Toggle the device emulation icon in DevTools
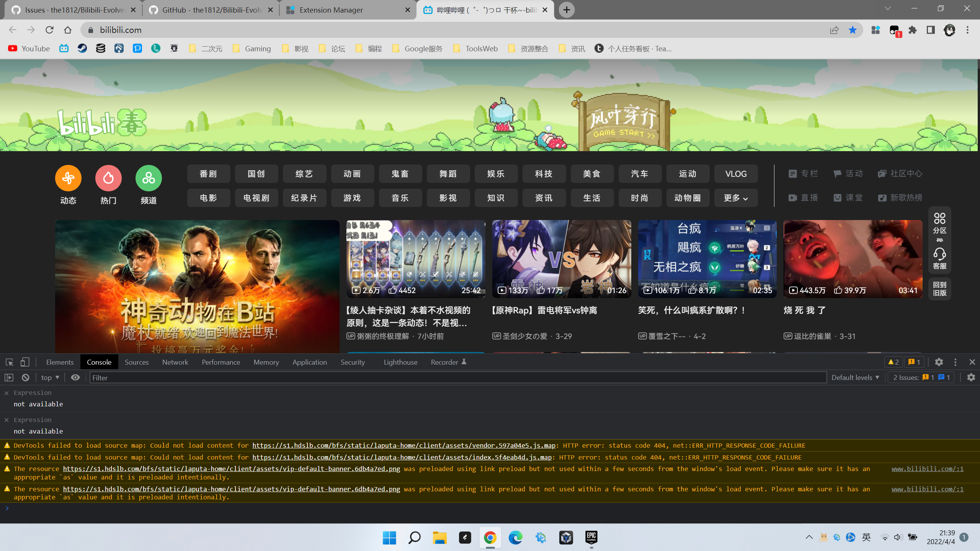This screenshot has width=980, height=551. (x=24, y=362)
